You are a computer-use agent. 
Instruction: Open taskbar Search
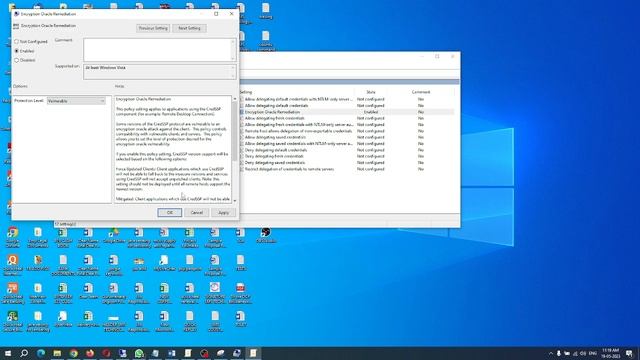(24, 353)
